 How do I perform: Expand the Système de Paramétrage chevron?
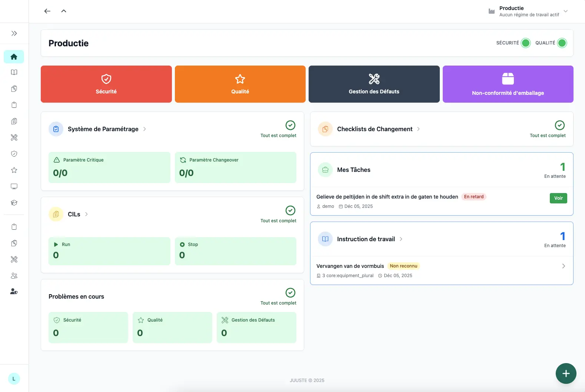(x=144, y=129)
